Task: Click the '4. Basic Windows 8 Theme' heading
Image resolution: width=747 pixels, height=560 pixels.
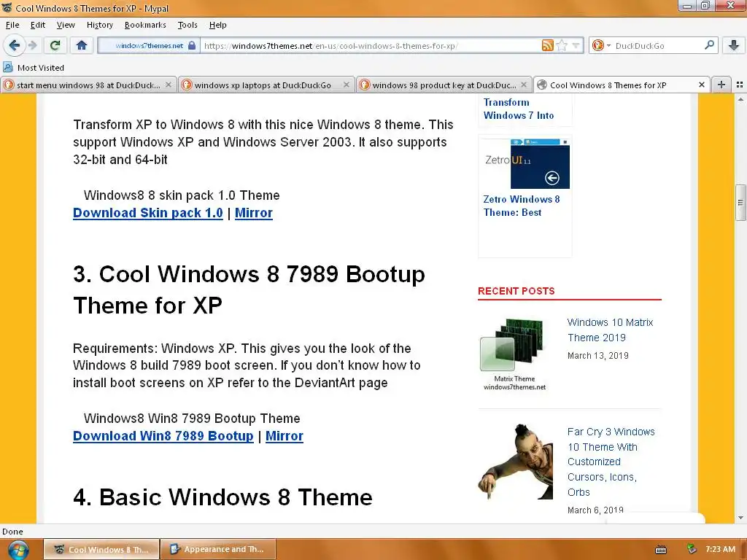Action: pos(222,497)
